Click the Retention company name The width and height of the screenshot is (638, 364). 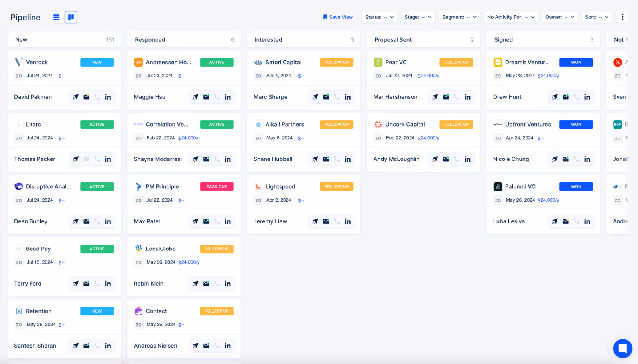[39, 311]
